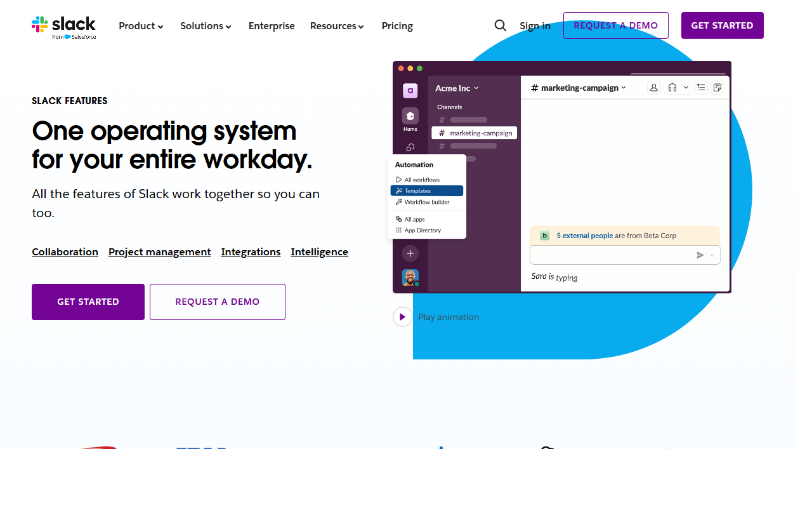Expand the Solutions menu
Image resolution: width=812 pixels, height=508 pixels.
click(x=206, y=26)
